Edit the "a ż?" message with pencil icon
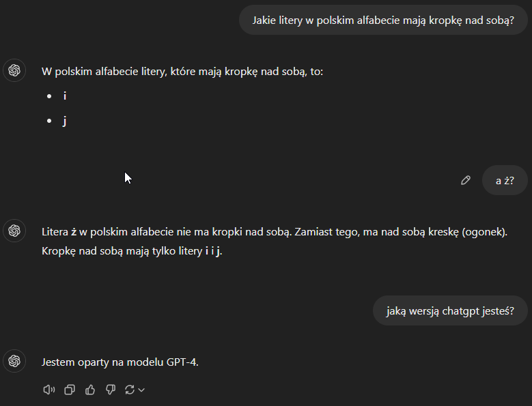532x406 pixels. pyautogui.click(x=466, y=180)
